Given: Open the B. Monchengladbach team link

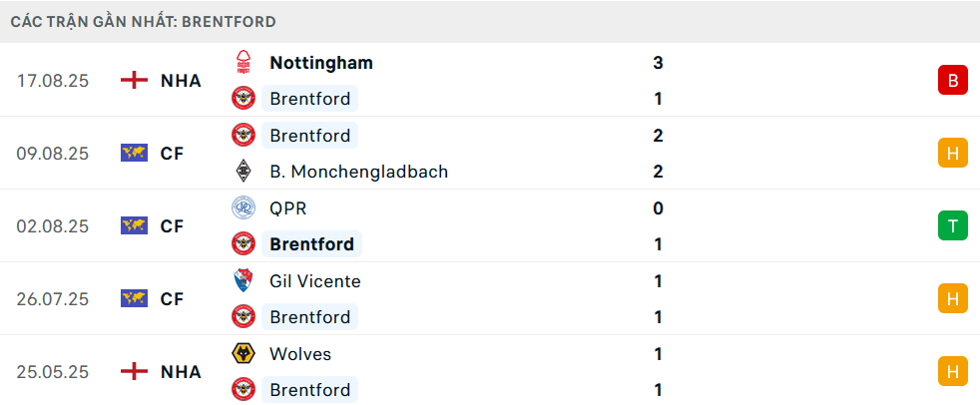Looking at the screenshot, I should [x=358, y=172].
